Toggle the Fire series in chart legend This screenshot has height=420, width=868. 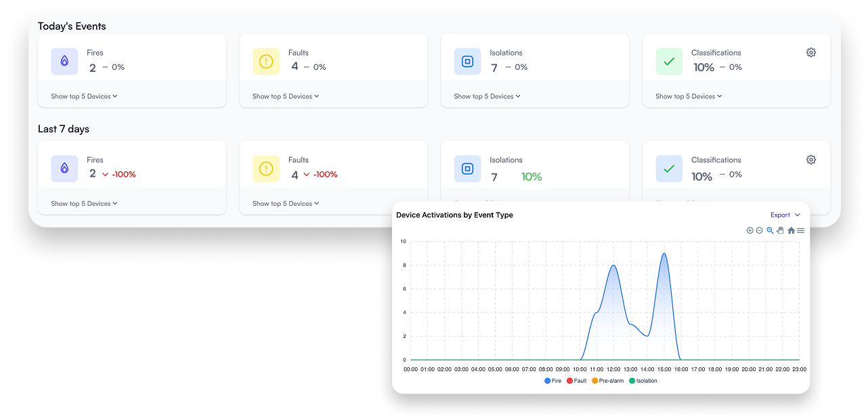553,381
